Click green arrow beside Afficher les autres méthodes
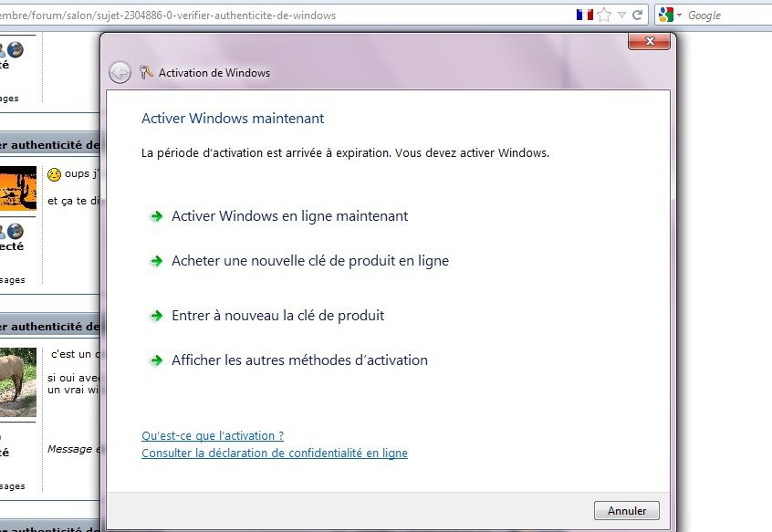The image size is (772, 532). [155, 360]
